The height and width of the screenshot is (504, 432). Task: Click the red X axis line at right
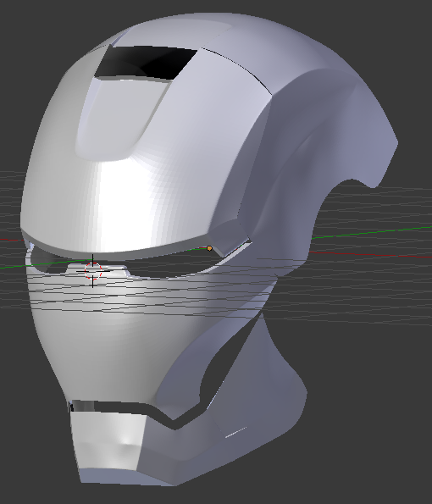[369, 254]
